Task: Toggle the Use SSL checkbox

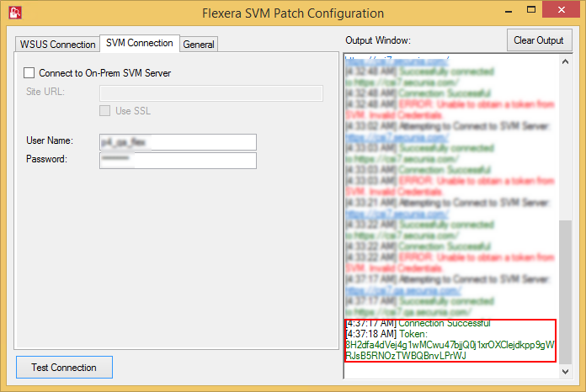Action: 105,110
